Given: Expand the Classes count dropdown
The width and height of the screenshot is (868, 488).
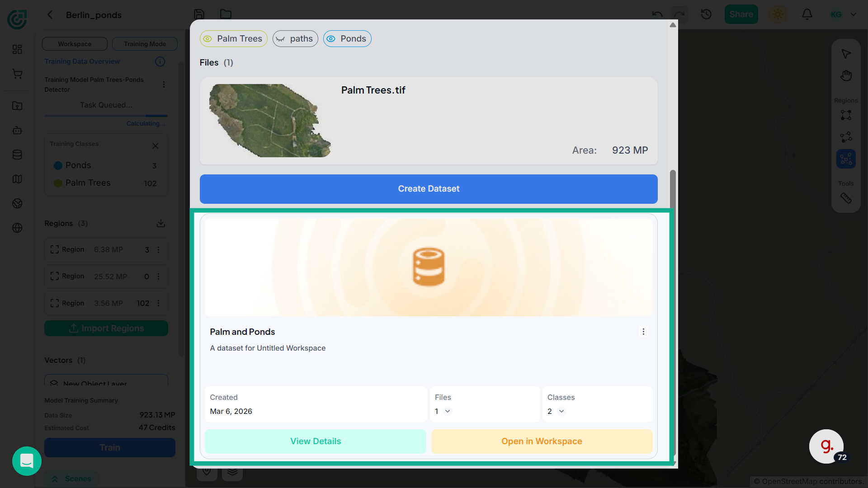Looking at the screenshot, I should click(x=561, y=411).
